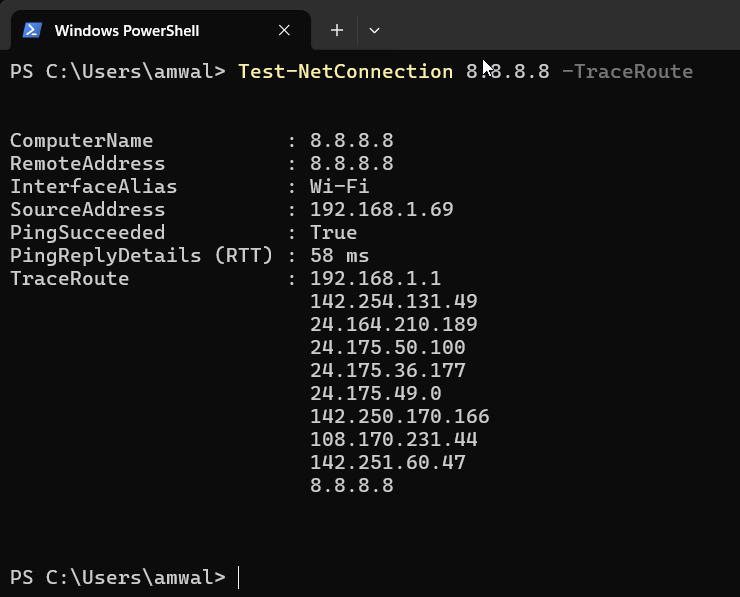
Task: Click the first hop address 192.168.1.1
Action: tap(375, 278)
